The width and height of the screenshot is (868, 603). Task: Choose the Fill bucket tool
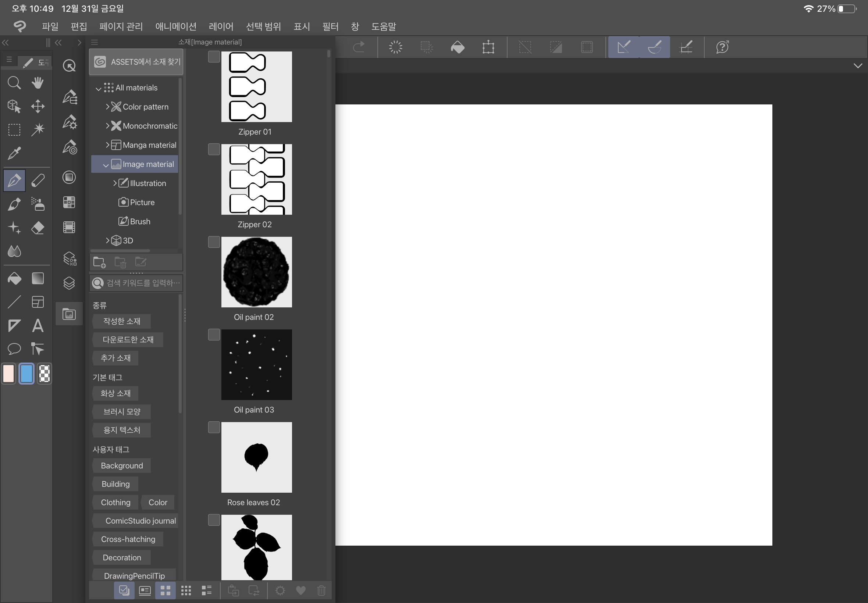point(14,279)
